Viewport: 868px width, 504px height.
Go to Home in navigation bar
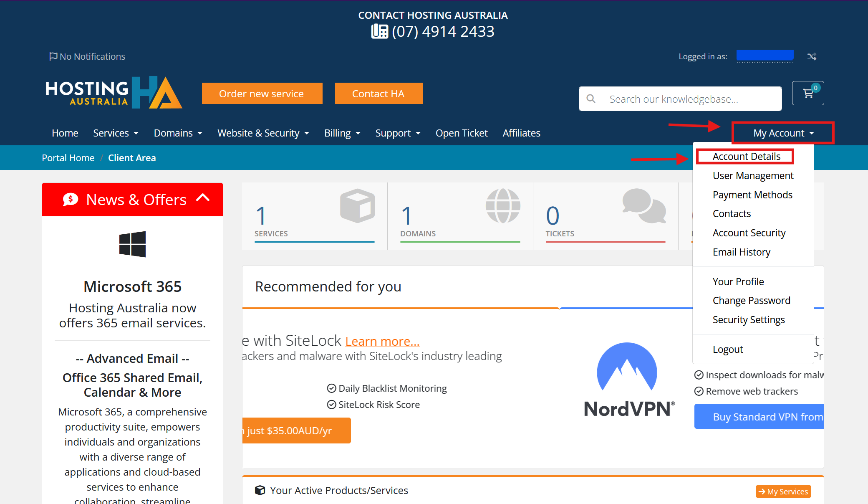(x=65, y=133)
